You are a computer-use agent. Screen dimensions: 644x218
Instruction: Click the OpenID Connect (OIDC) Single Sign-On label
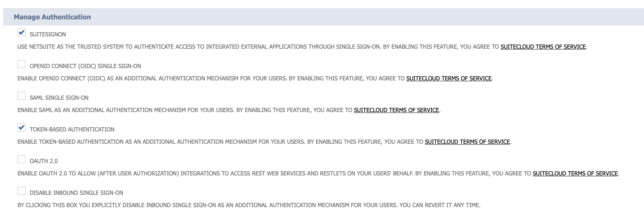point(85,66)
